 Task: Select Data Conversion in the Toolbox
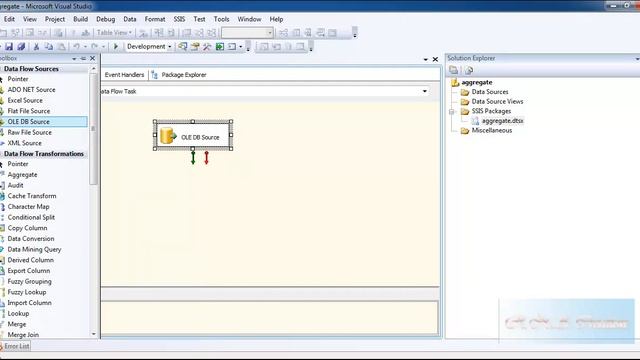pos(31,239)
